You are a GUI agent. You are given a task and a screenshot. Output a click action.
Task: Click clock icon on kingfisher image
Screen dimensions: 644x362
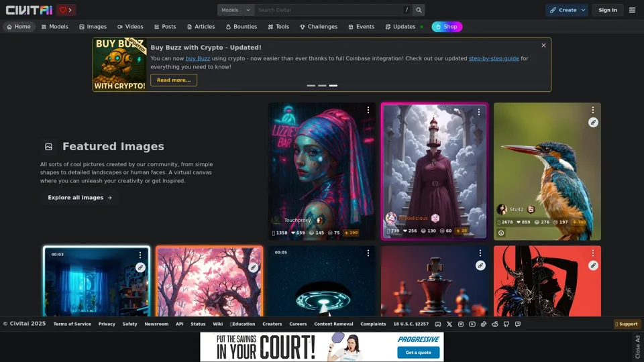point(501,233)
